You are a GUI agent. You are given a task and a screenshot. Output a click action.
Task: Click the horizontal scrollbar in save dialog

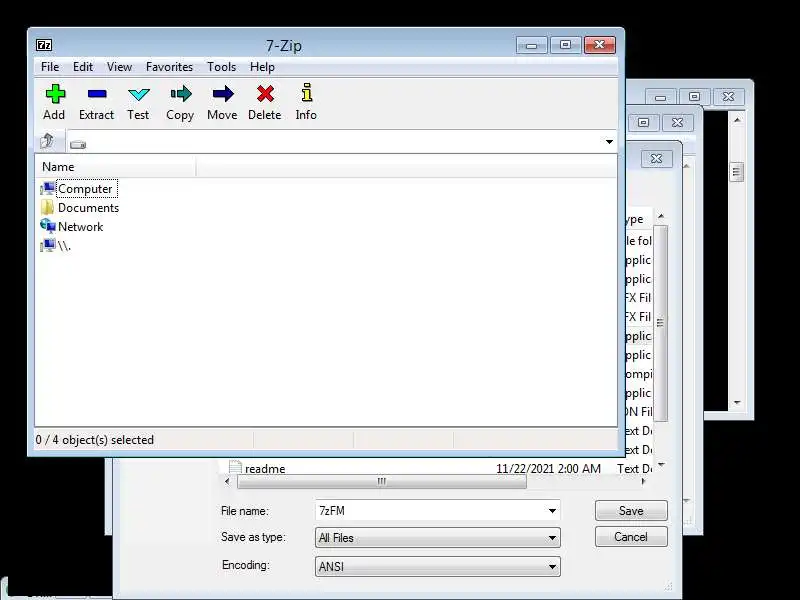(382, 482)
